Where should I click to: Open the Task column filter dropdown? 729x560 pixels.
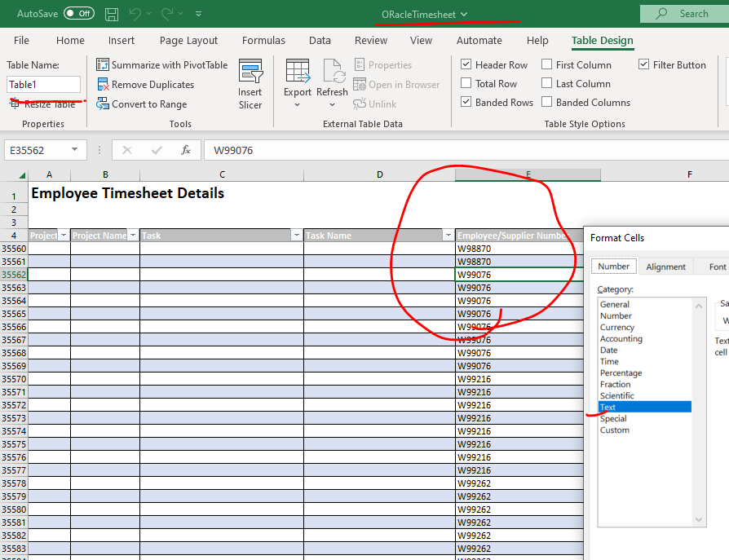pos(297,235)
